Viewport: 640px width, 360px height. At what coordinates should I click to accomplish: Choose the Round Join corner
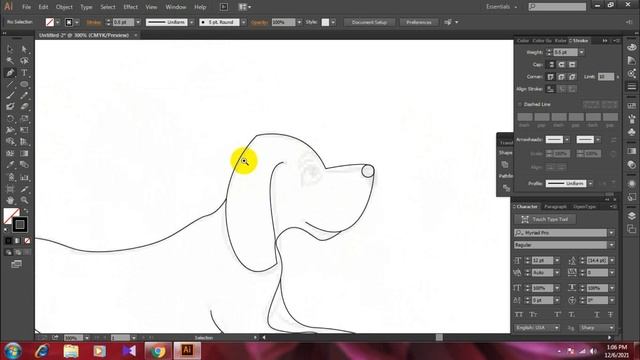tap(562, 77)
